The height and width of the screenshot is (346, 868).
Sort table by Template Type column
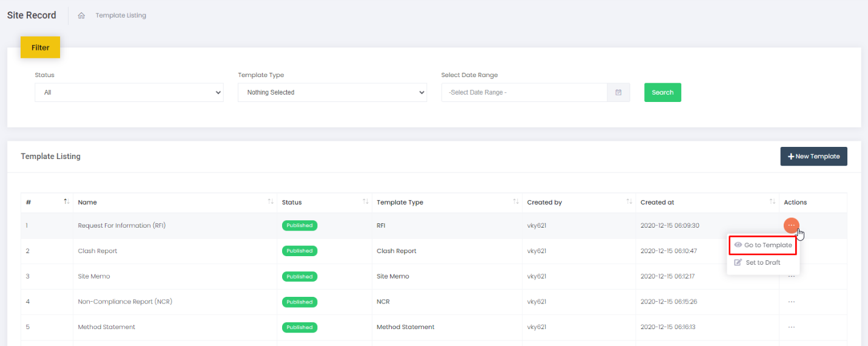tap(516, 202)
